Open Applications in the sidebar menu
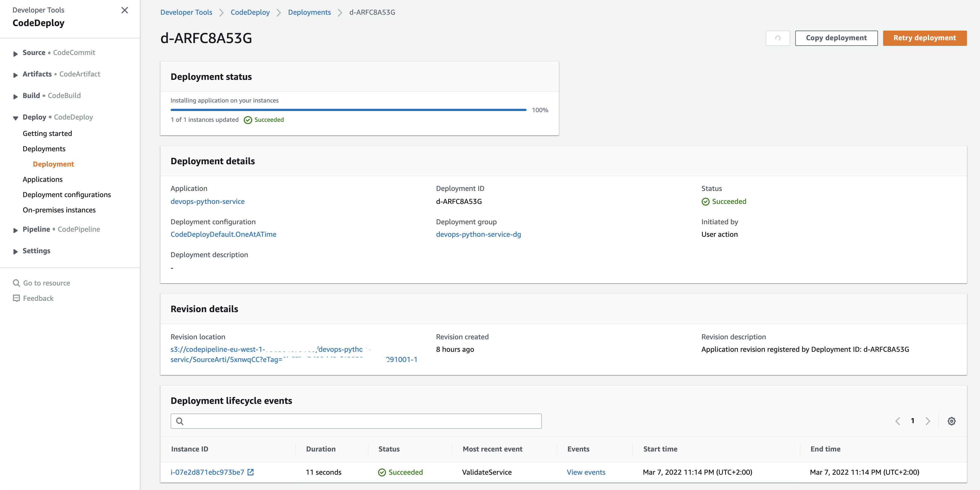 tap(43, 179)
